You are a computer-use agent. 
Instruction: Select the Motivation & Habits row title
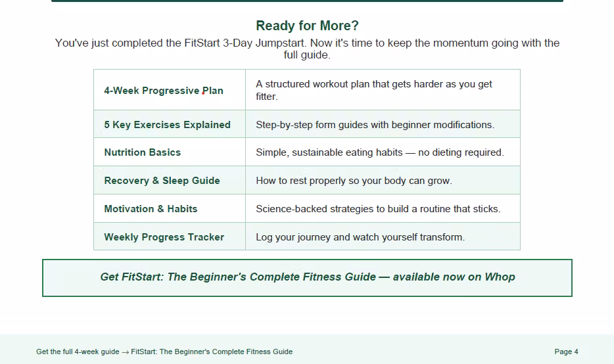pyautogui.click(x=151, y=209)
